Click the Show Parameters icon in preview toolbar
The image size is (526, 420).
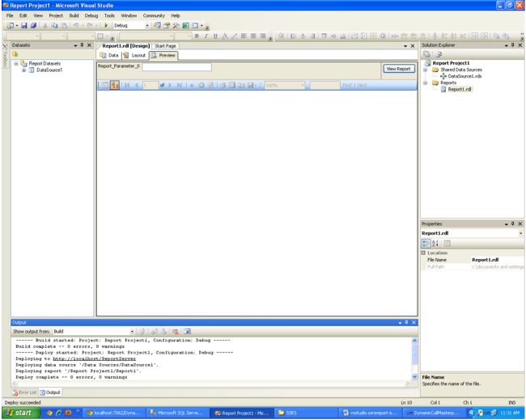[105, 85]
